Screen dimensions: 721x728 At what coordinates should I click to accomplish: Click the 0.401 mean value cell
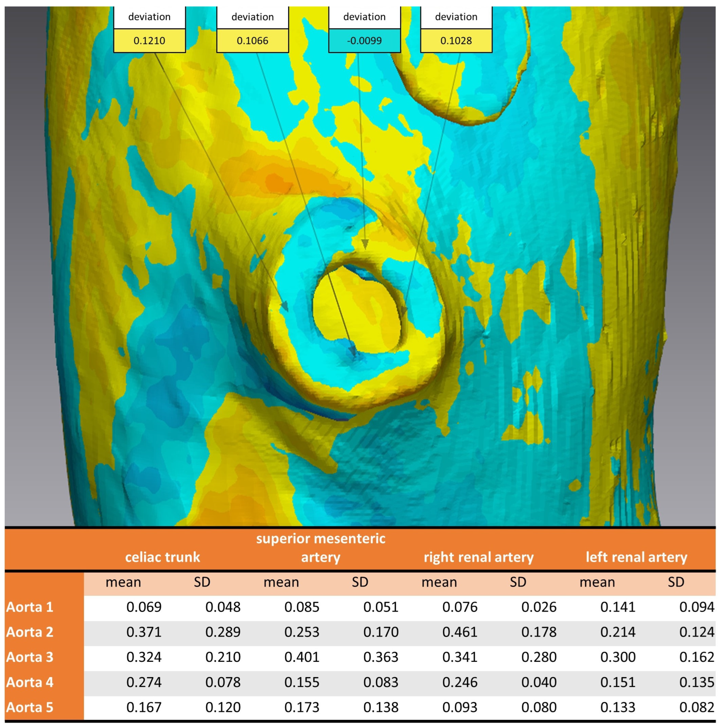coord(302,657)
